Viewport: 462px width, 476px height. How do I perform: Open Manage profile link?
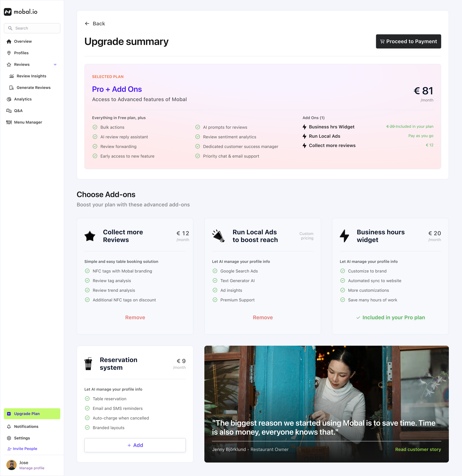click(32, 468)
